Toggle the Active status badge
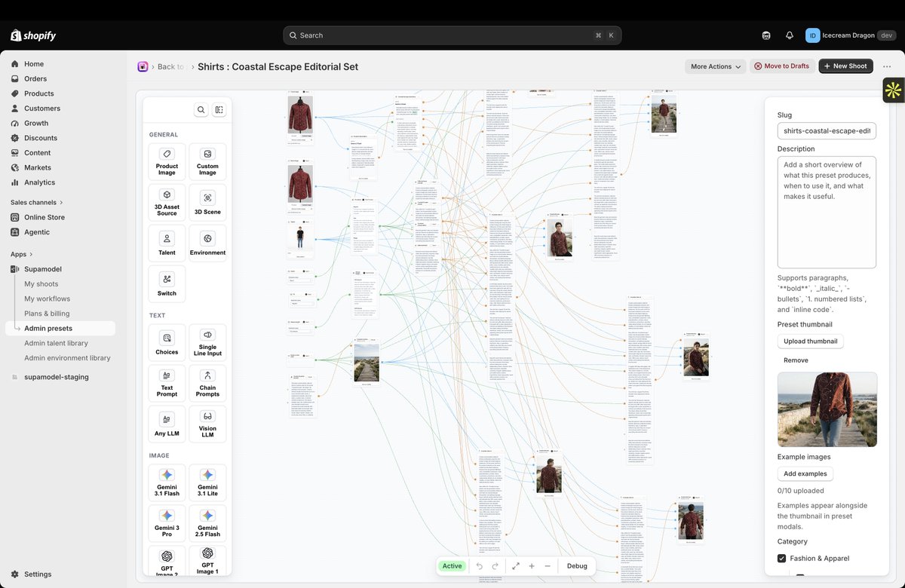The image size is (905, 588). (452, 566)
